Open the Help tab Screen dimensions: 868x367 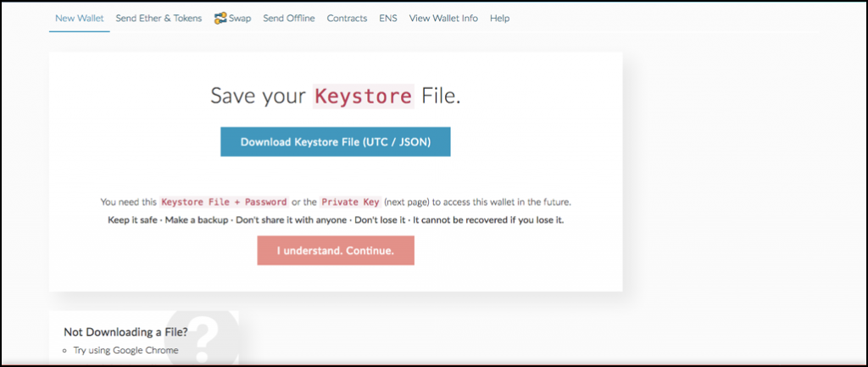tap(499, 18)
